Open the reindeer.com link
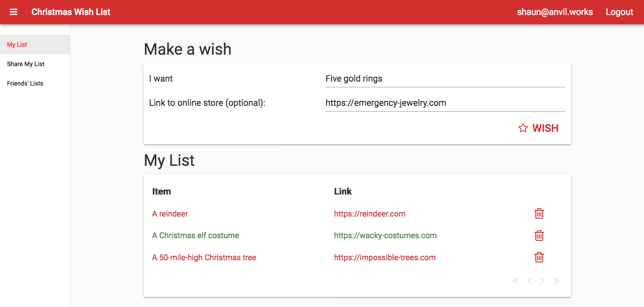 click(370, 214)
